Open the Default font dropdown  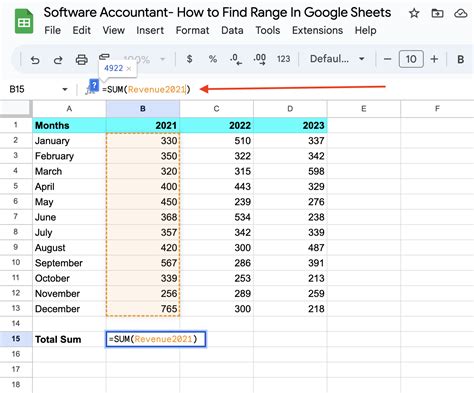point(337,59)
